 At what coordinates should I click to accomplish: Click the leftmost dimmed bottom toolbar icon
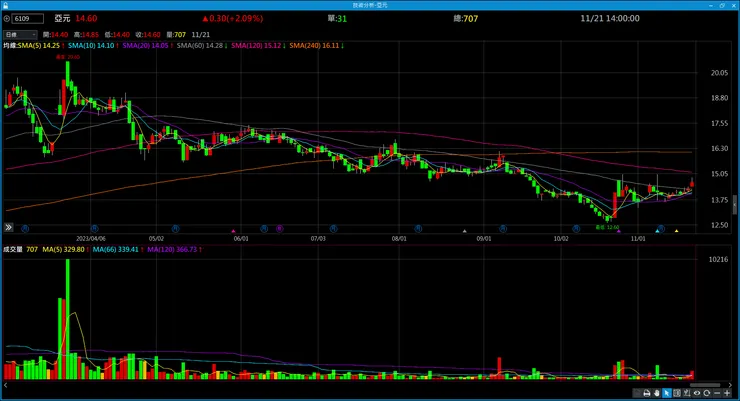637,393
